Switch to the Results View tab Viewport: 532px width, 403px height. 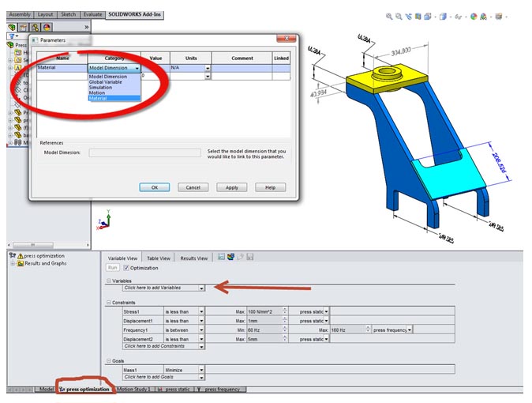[x=193, y=258]
